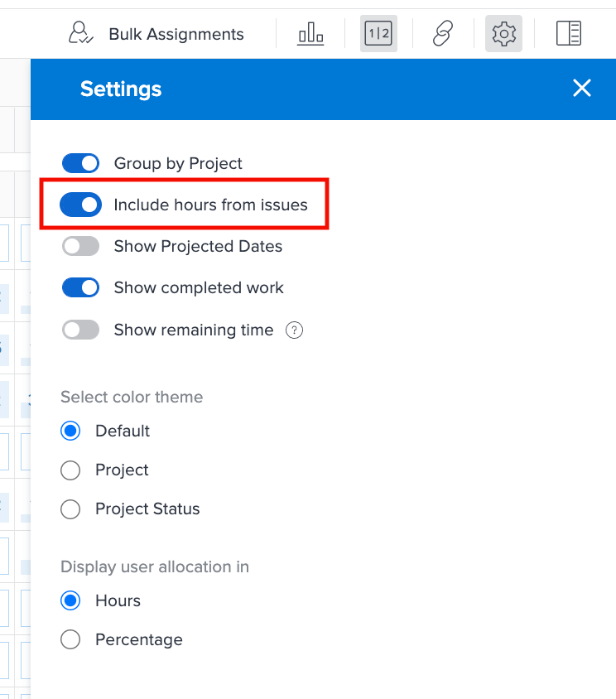Select Percentage for user allocation

click(70, 639)
